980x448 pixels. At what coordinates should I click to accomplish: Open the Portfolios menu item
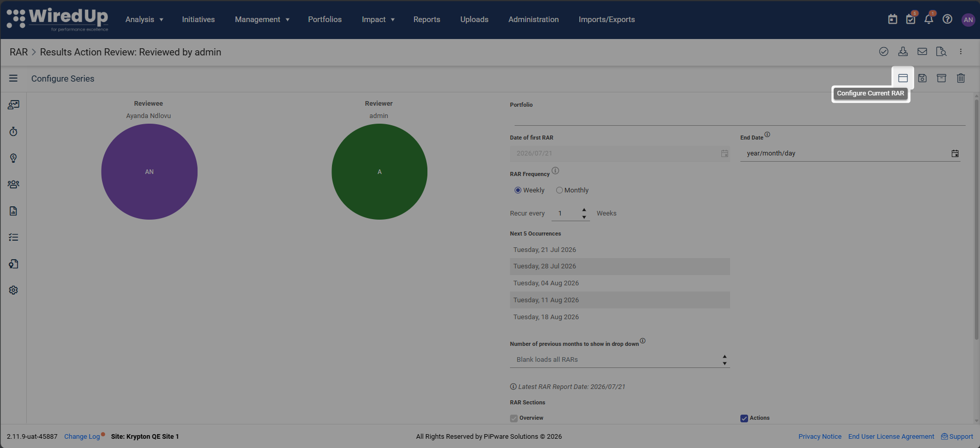[x=325, y=20]
